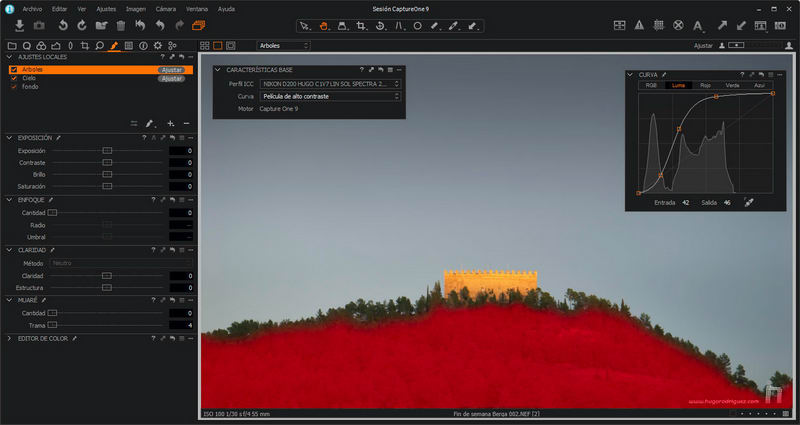Collapse the Claridad panel
The image size is (800, 425).
pos(9,250)
